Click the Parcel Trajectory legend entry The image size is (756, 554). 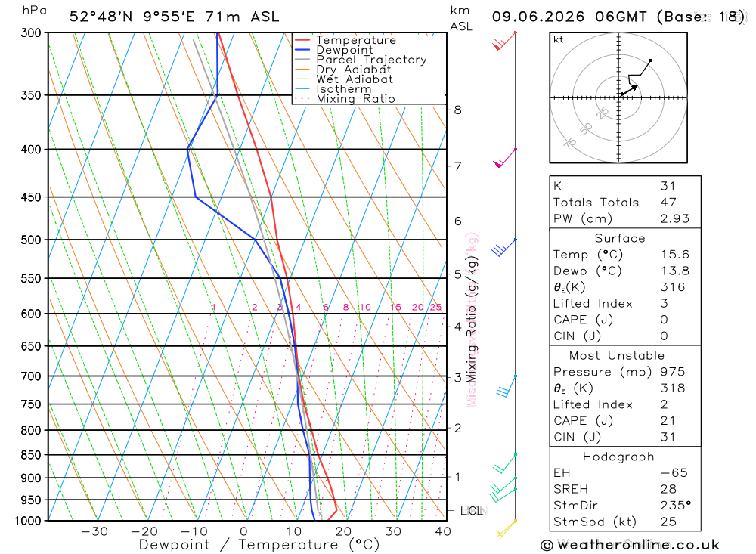[x=361, y=60]
